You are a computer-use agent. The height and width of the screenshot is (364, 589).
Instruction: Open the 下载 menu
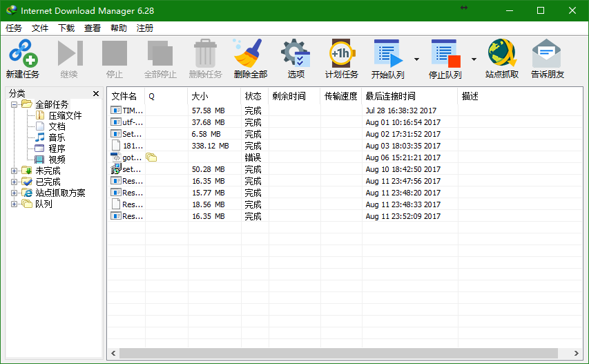coord(66,28)
